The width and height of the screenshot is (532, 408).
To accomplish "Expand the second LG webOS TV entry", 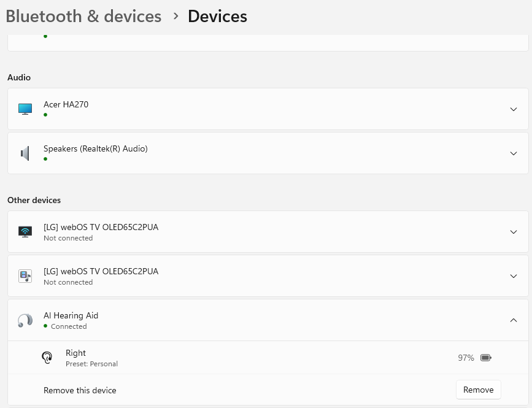I will click(x=514, y=276).
